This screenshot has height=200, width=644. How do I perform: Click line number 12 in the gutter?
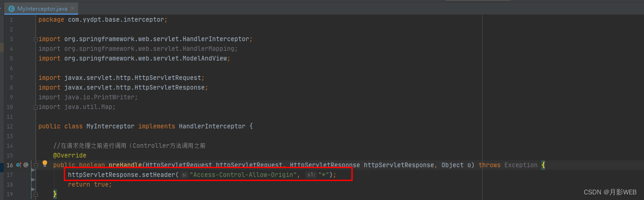[x=10, y=126]
